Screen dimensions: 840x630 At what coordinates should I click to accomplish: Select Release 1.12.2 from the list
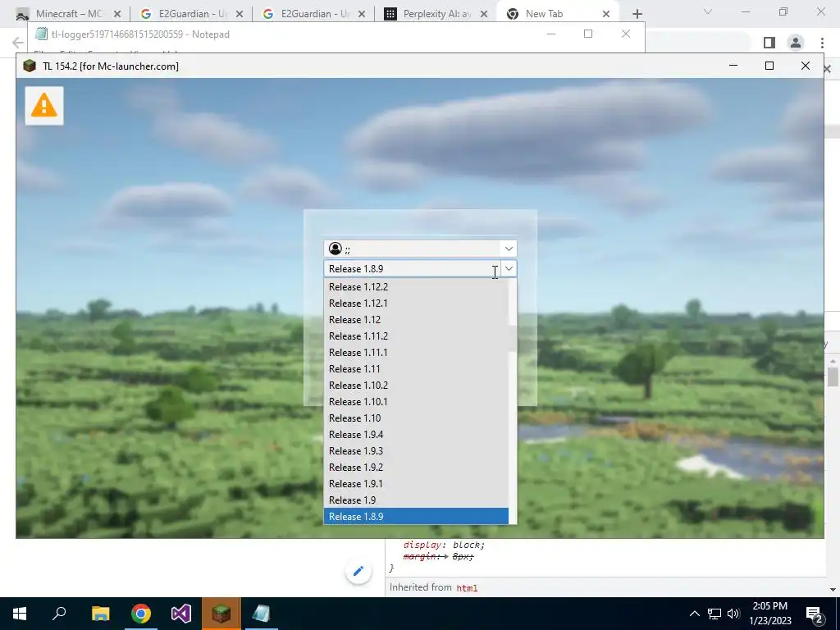416,286
